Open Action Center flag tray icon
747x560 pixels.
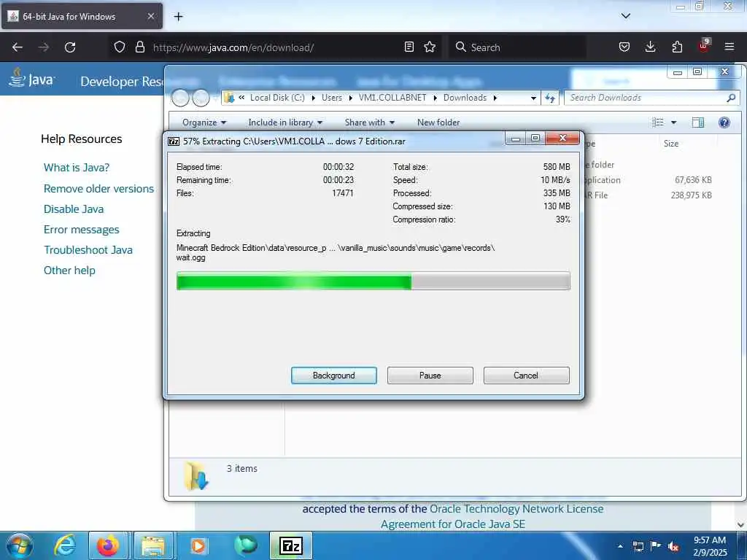(656, 546)
